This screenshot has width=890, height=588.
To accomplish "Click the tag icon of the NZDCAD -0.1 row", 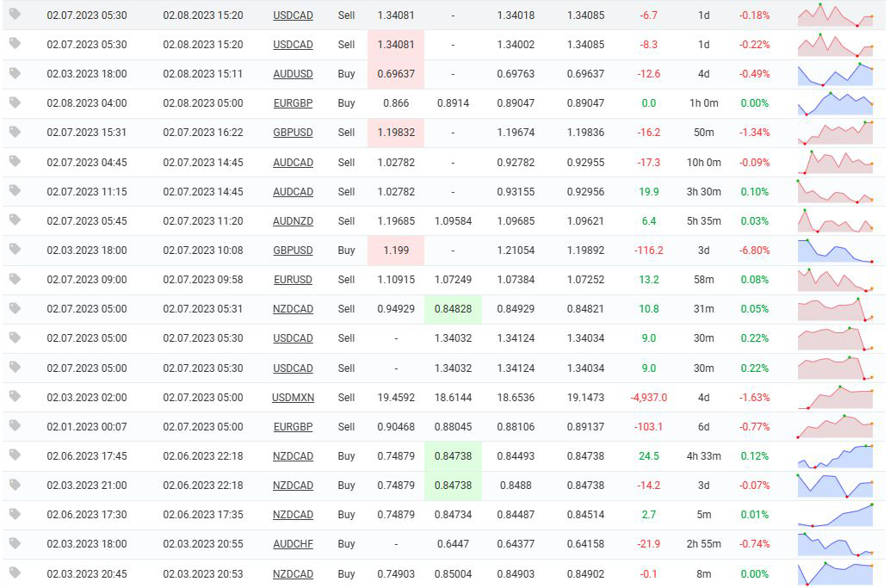I will [15, 573].
